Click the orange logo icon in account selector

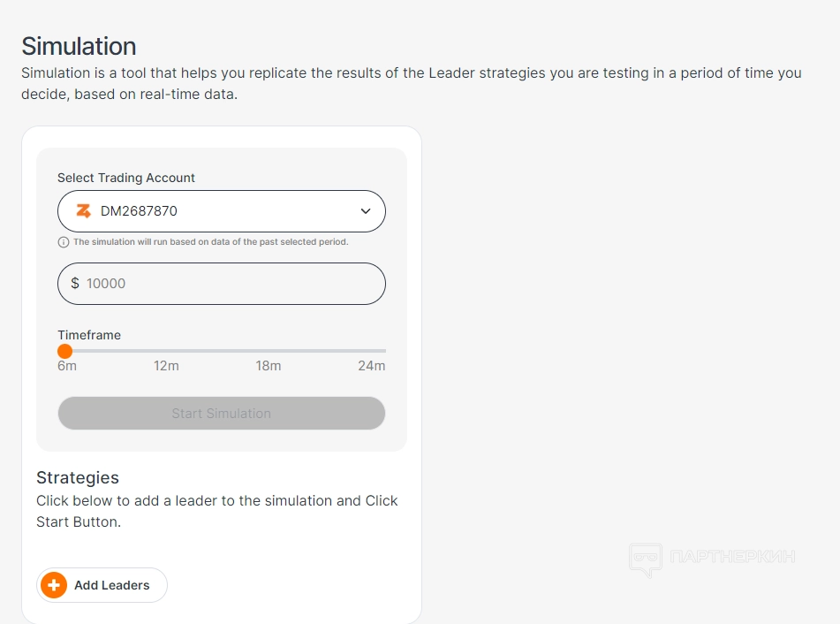pos(84,211)
